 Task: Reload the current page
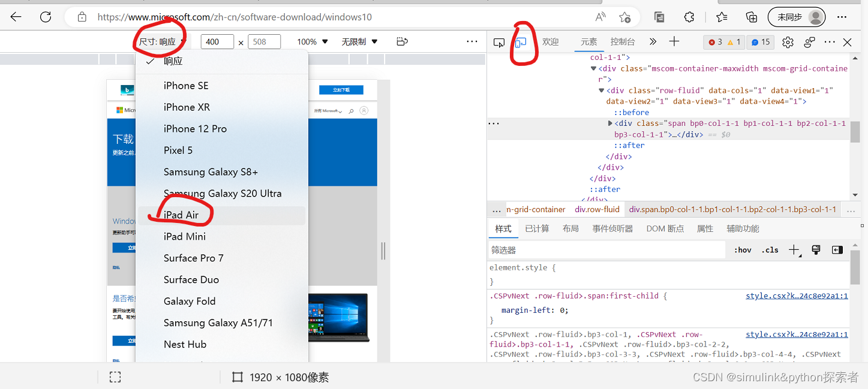pos(46,17)
